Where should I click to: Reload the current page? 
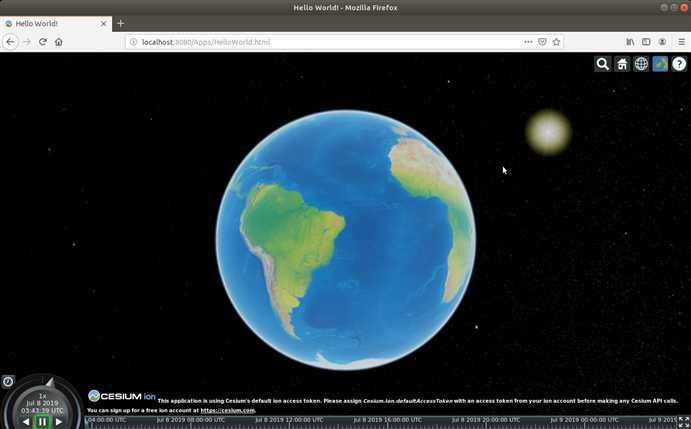pos(43,42)
